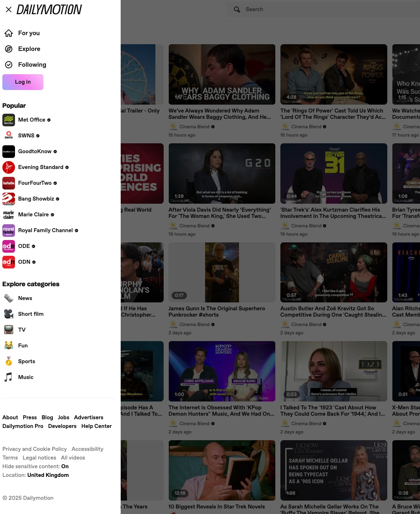Viewport: 420px width, 514px height.
Task: Open the Sports category label
Action: [x=26, y=361]
